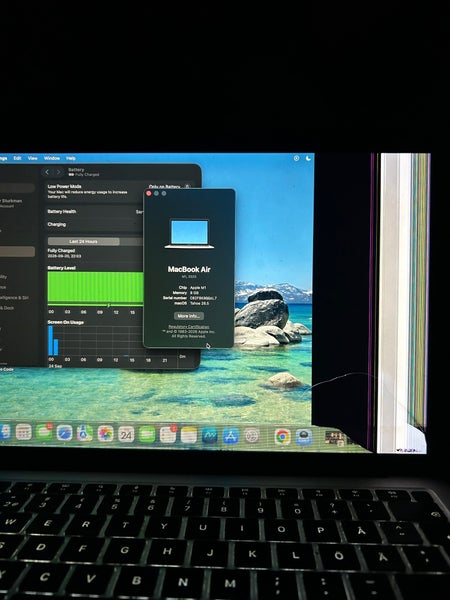450x600 pixels.
Task: Open the View menu
Action: pos(33,158)
